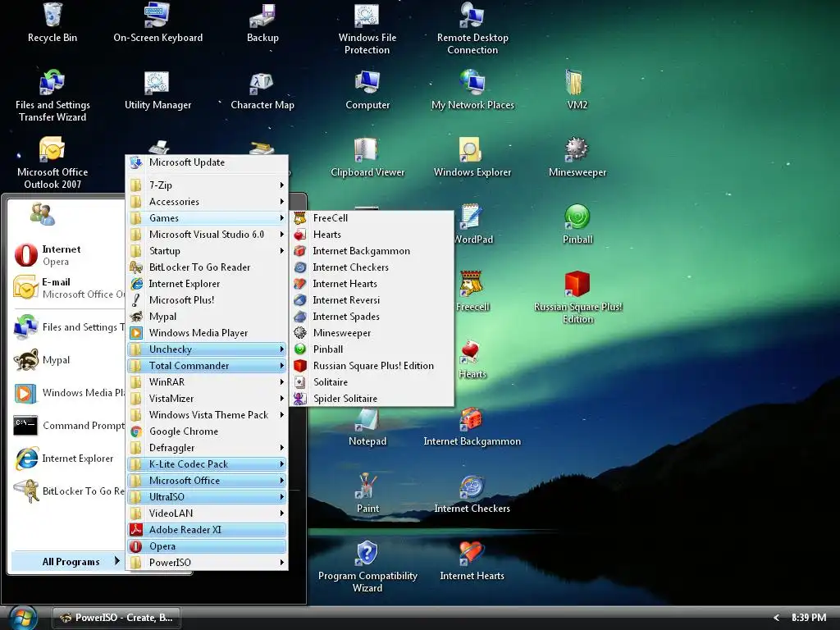Open Internet Backgammon desktop shortcut
The image size is (840, 630).
[472, 427]
